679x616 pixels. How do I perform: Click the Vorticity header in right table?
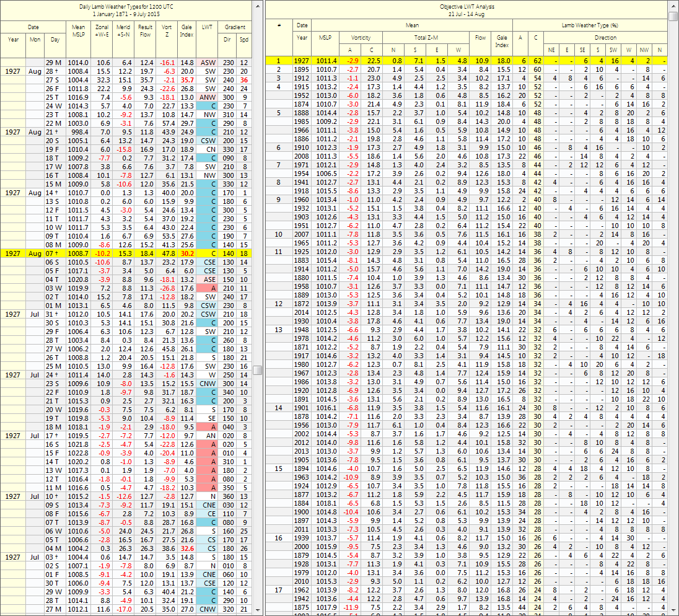[x=361, y=37]
